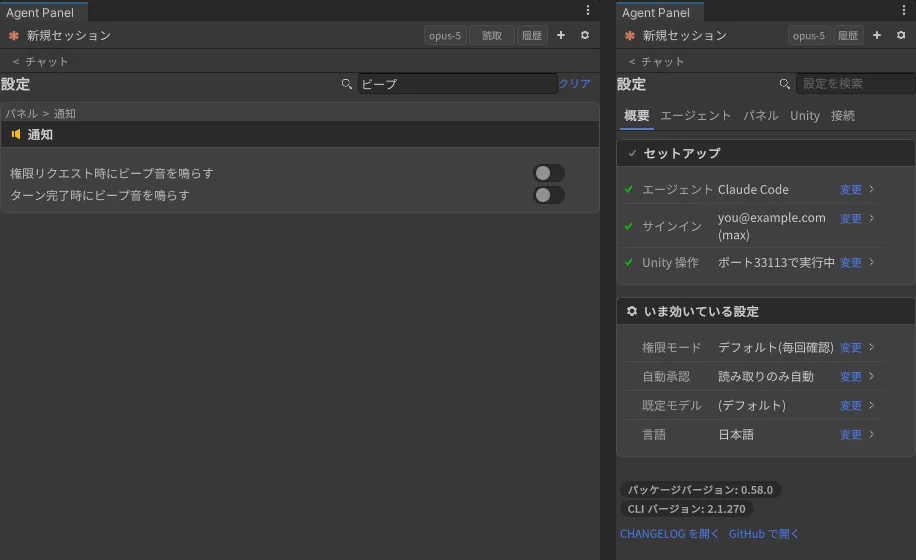Click the orange asterisk icon in right panel

coord(630,36)
